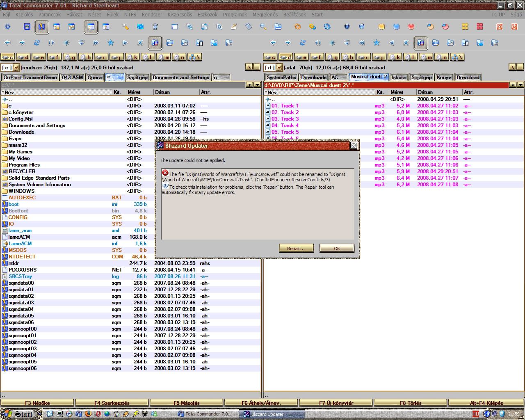Click the star favorites icon in left panel toolbar
Viewport: 525px width, 420px height.
coord(111,43)
